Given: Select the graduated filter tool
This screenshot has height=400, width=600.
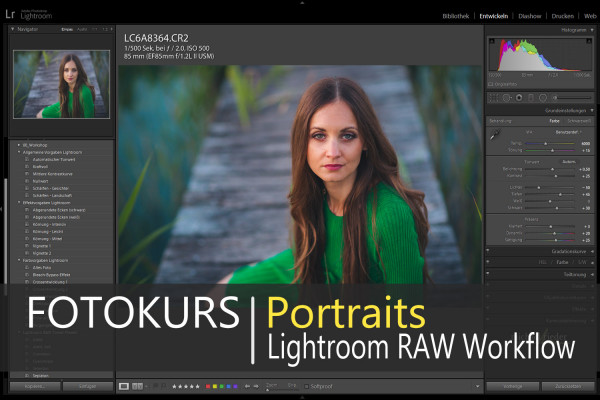Looking at the screenshot, I should coord(531,98).
